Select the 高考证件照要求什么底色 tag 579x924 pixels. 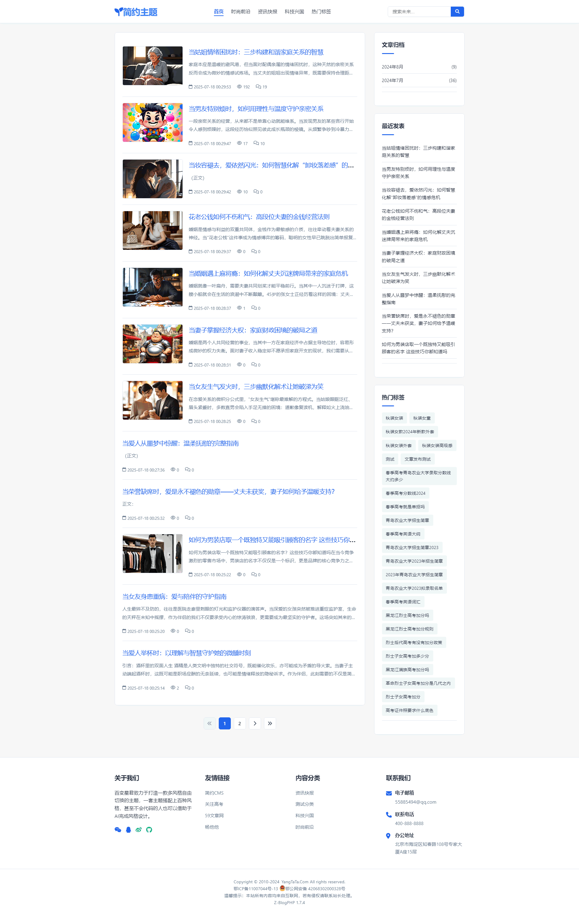tap(409, 710)
